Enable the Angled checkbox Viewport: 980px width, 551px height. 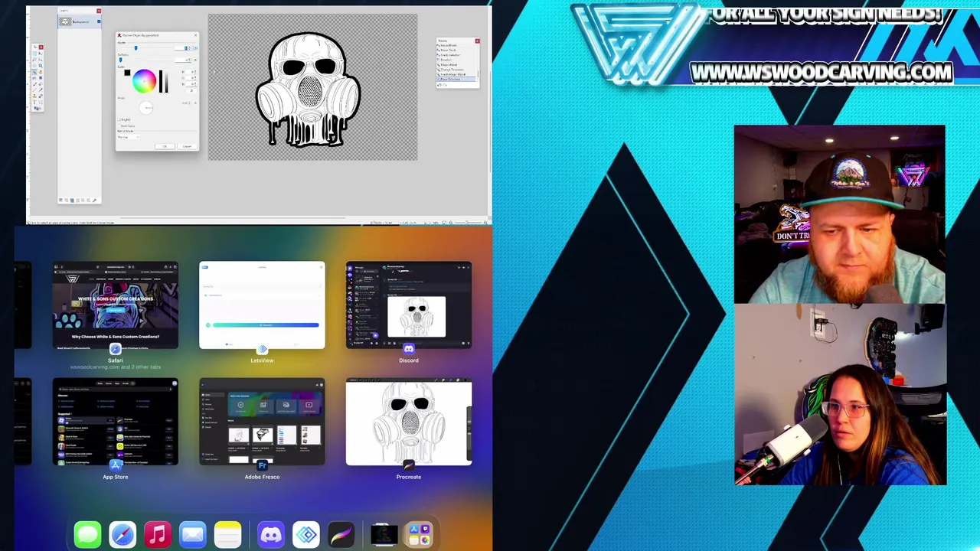pyautogui.click(x=119, y=119)
